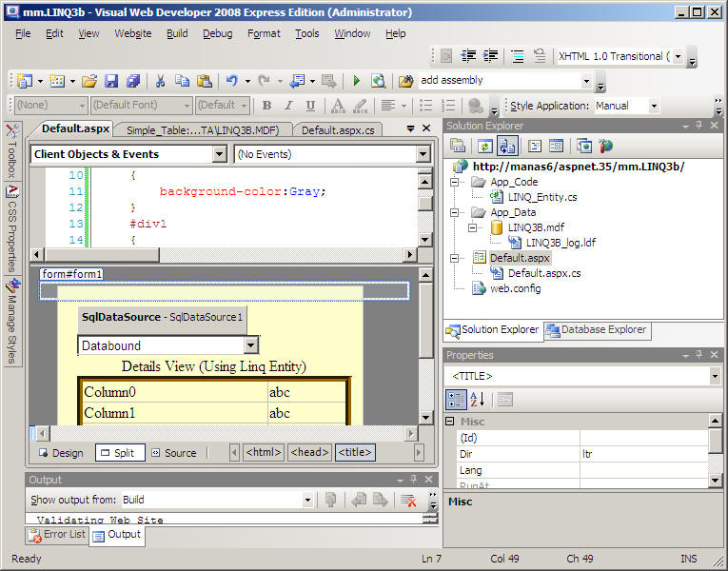This screenshot has width=728, height=571.
Task: Click Copy Web Site icon in Solution Explorer
Action: click(x=584, y=147)
